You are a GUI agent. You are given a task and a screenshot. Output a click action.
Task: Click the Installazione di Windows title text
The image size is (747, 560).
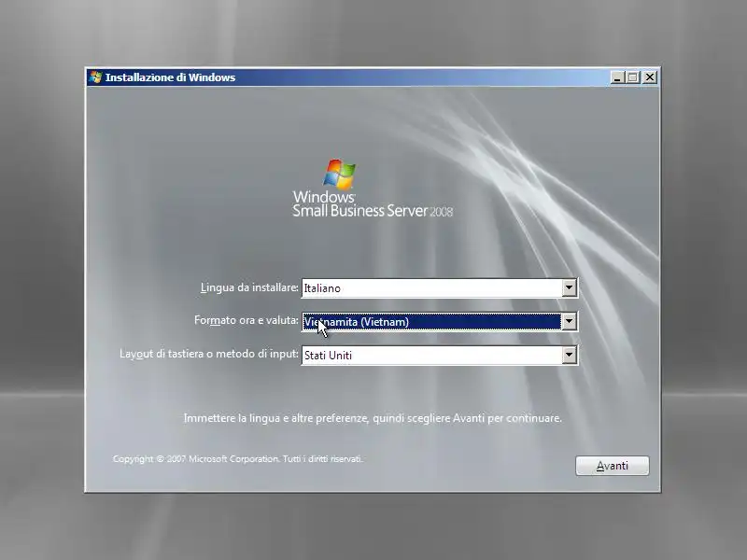170,77
